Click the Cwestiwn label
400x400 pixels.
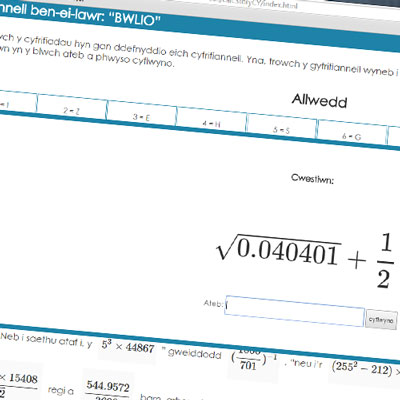[x=312, y=179]
